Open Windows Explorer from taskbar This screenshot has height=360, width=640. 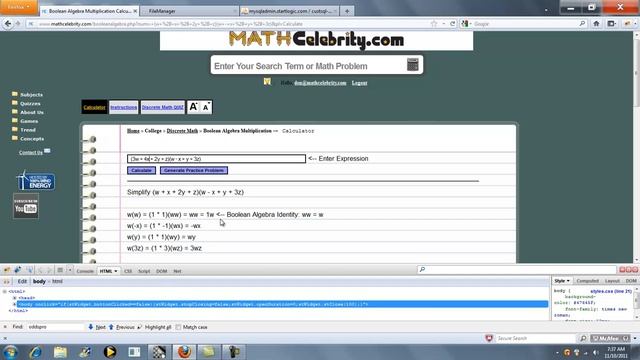tap(60, 351)
